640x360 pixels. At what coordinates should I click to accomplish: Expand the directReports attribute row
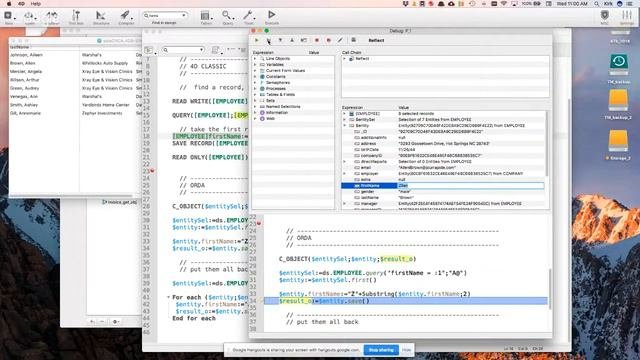(x=345, y=162)
